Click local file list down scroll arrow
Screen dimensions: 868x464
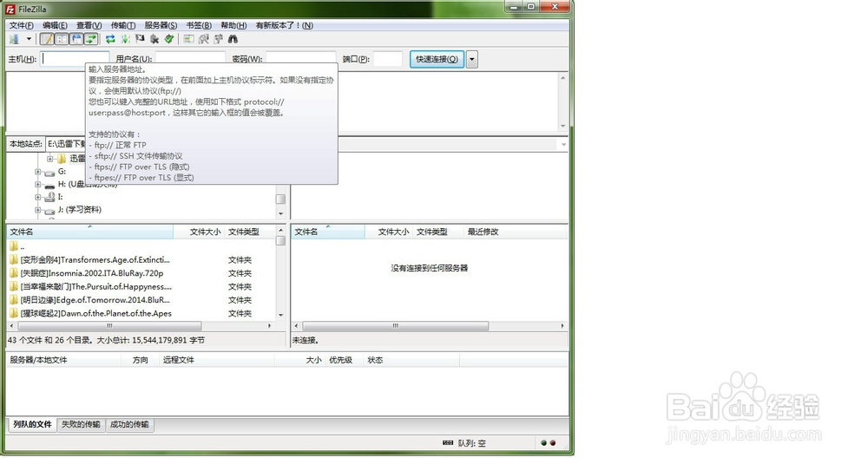280,314
